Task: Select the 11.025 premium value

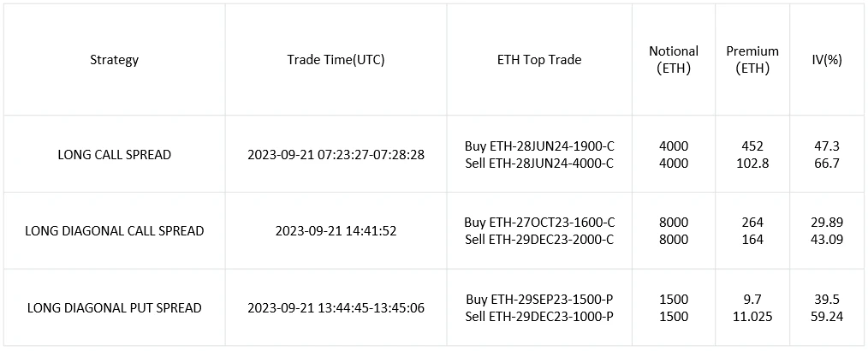Action: pos(752,316)
